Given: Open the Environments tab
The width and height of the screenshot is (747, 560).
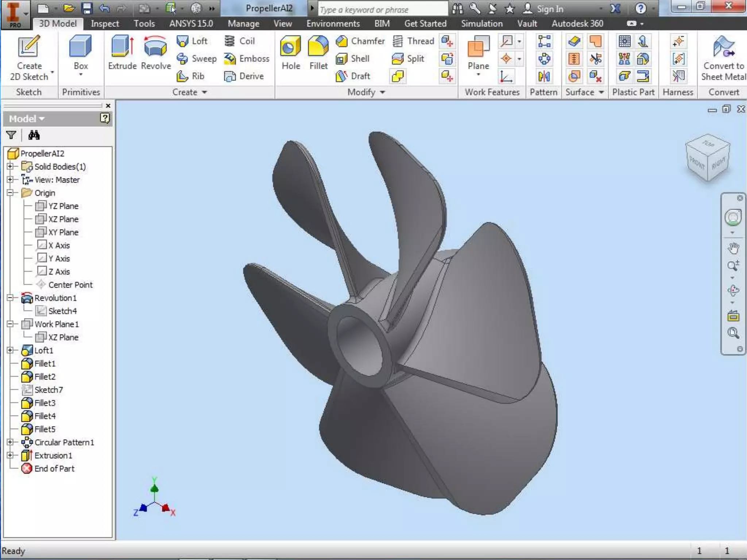Looking at the screenshot, I should 333,24.
